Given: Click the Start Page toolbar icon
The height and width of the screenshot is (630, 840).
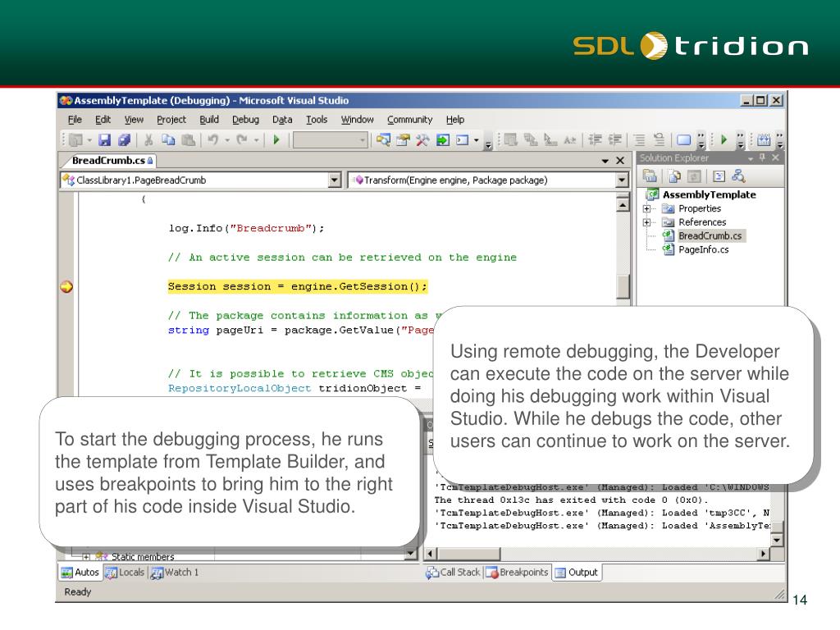Looking at the screenshot, I should 442,140.
